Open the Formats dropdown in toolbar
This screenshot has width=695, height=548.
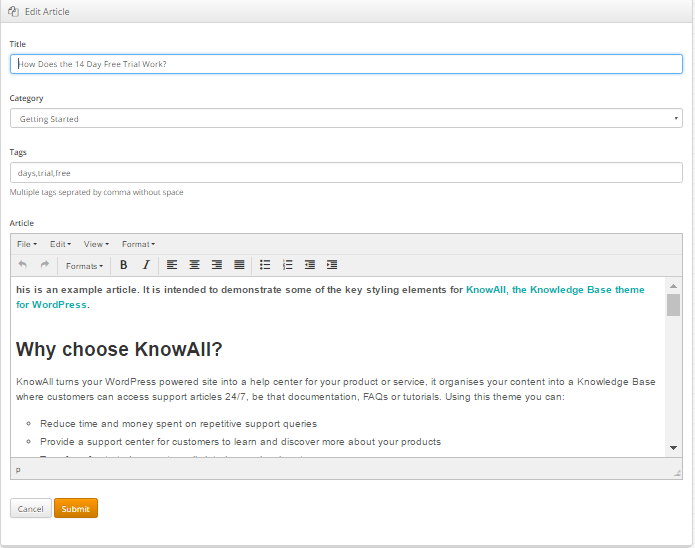84,266
